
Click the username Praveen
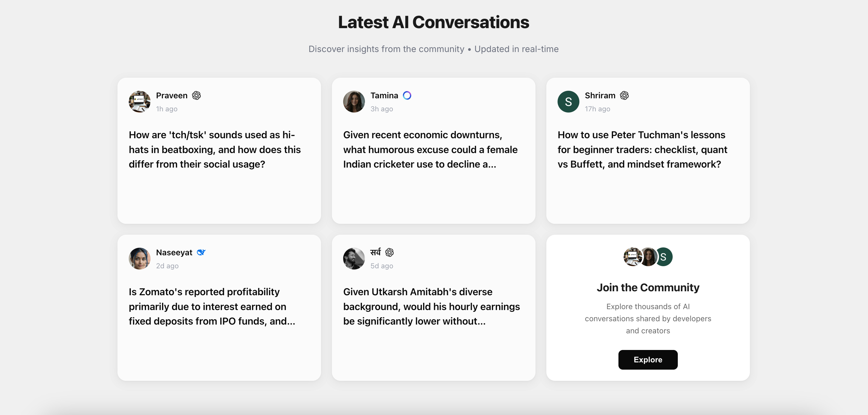171,96
